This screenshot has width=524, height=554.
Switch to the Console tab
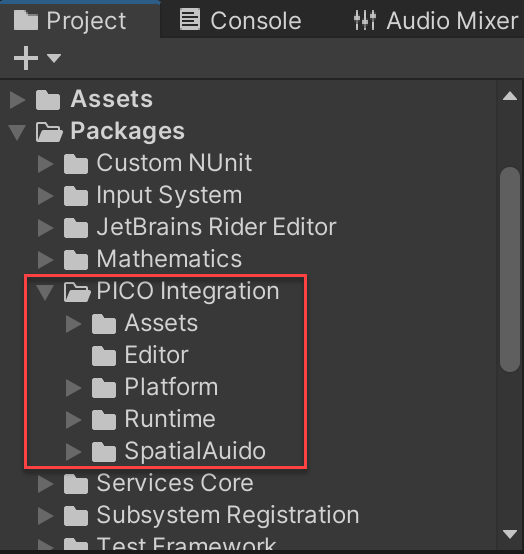tap(240, 20)
